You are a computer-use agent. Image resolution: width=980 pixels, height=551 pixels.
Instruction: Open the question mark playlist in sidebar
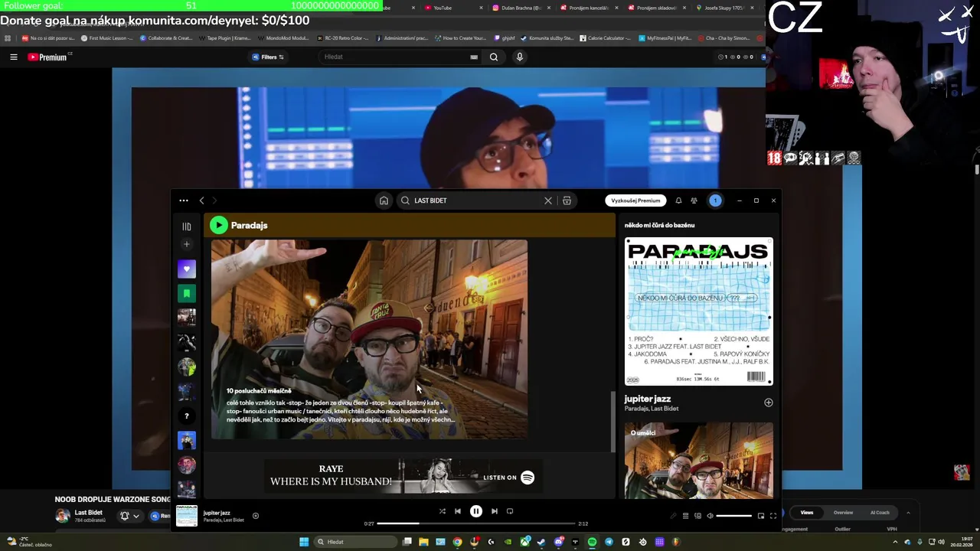tap(186, 416)
